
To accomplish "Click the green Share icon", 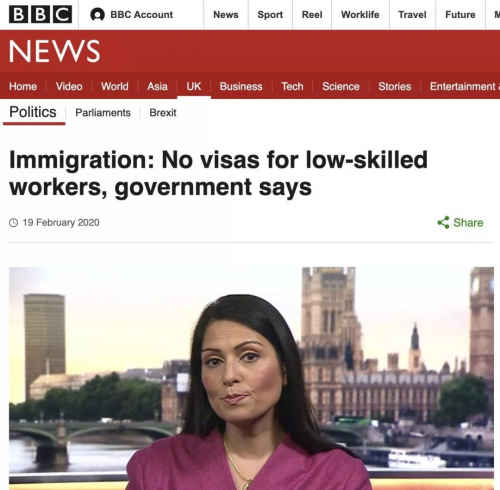I will pos(443,222).
